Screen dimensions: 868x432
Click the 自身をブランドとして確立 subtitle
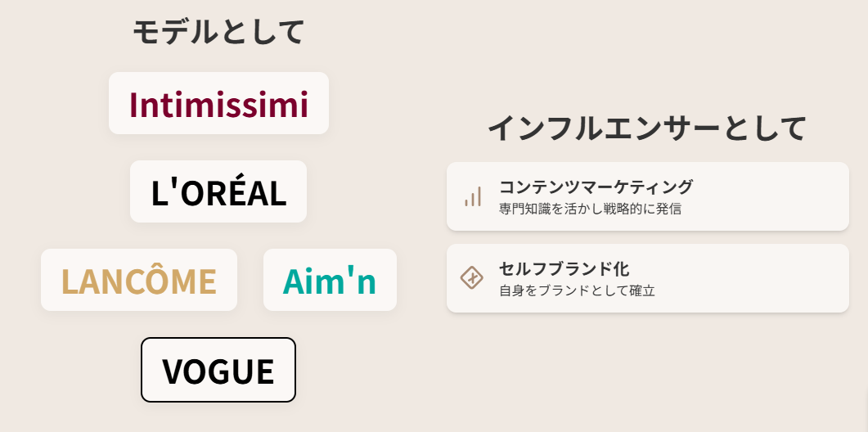click(578, 290)
